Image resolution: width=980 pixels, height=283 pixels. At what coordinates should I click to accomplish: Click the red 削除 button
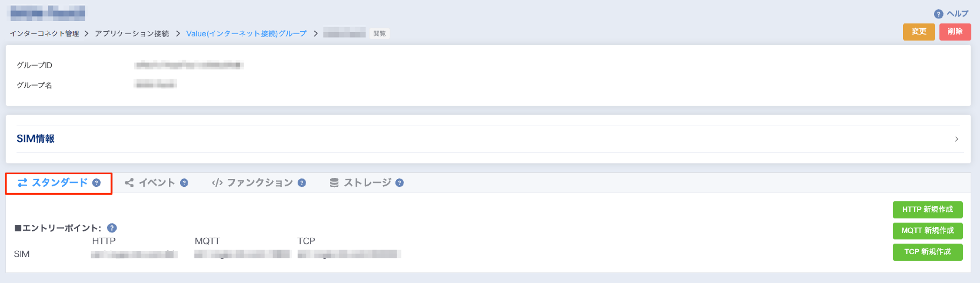tap(955, 32)
